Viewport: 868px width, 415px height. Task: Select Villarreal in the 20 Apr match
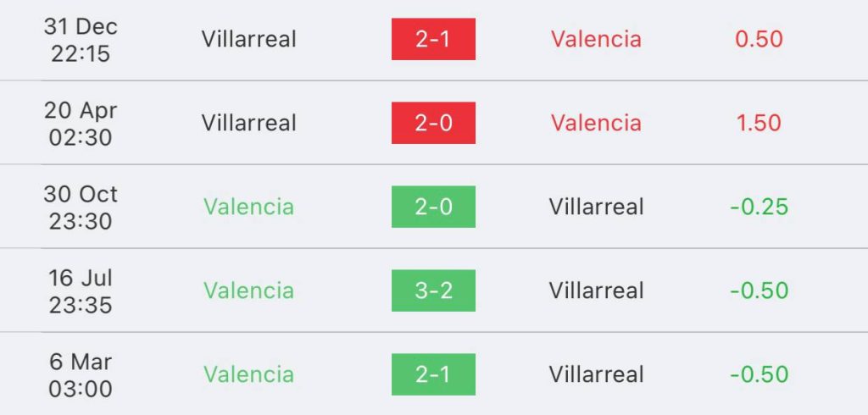(x=249, y=123)
